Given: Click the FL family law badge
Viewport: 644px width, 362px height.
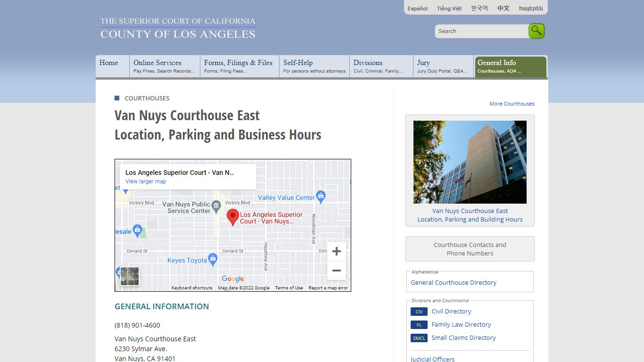Looking at the screenshot, I should click(x=419, y=325).
